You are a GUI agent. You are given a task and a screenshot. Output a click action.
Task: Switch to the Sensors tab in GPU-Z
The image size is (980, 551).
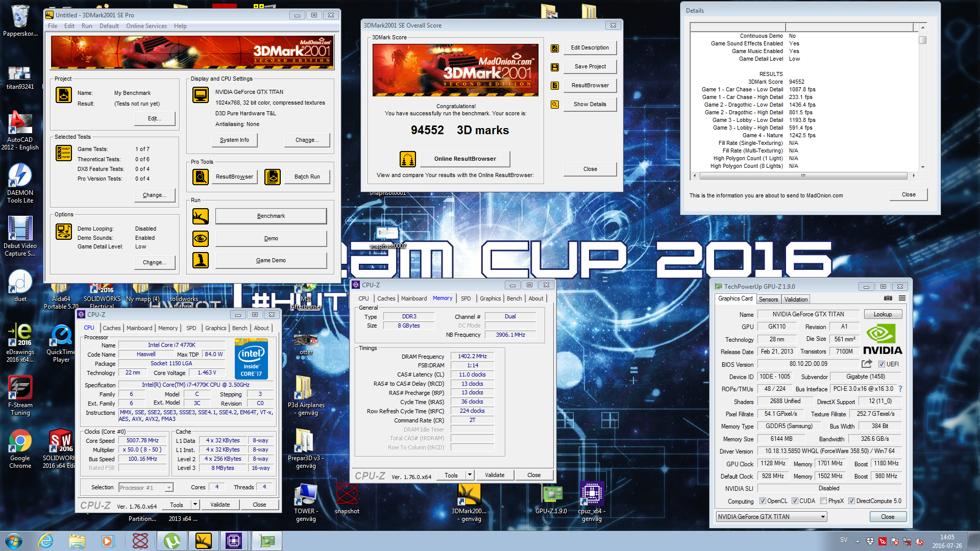tap(768, 299)
